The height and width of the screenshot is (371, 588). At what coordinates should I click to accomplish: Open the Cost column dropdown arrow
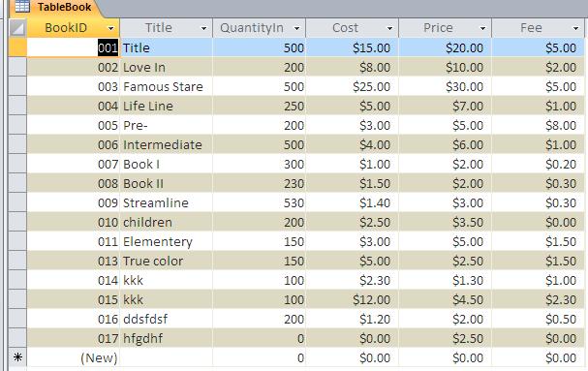click(x=389, y=28)
